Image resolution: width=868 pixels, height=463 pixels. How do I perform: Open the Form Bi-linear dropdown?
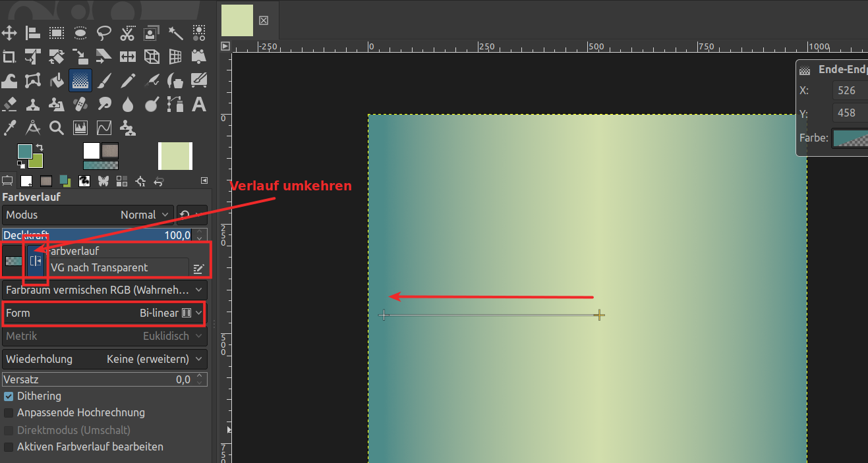(104, 313)
